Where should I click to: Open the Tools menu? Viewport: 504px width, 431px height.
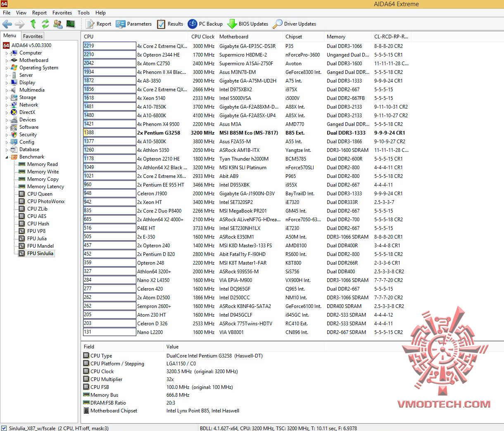(83, 13)
